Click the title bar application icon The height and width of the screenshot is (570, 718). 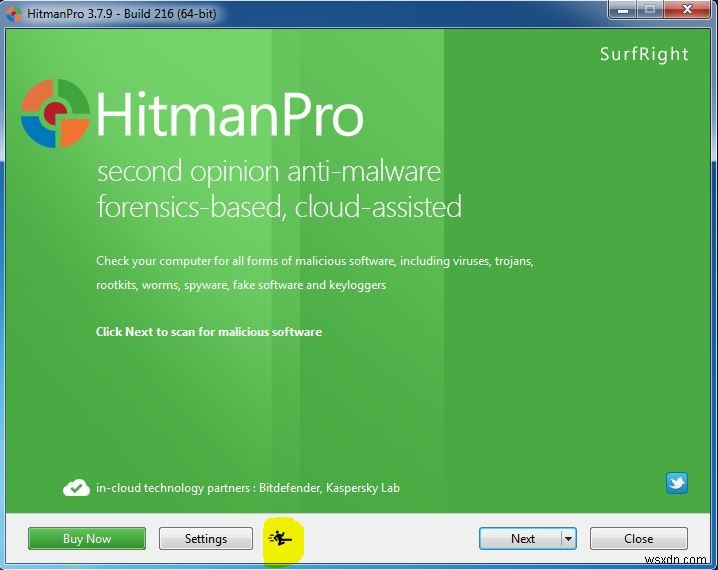coord(14,14)
